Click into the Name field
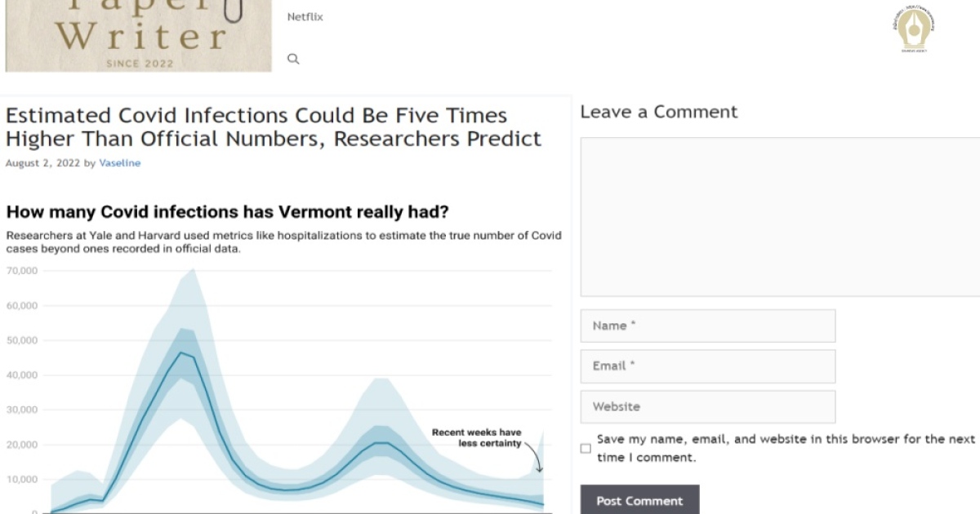 pos(708,326)
